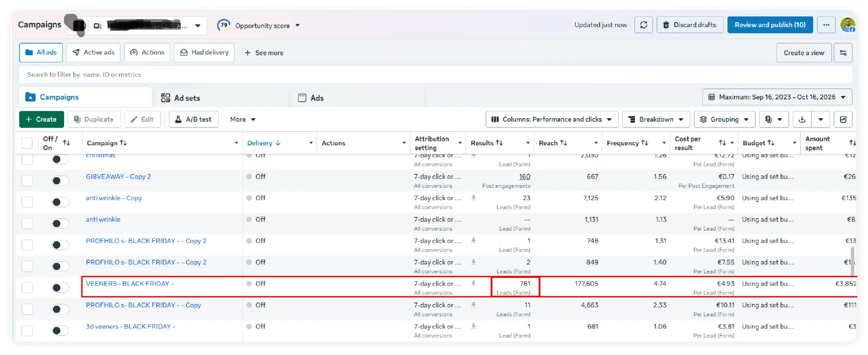Click the search filter input field
The image size is (868, 355).
pyautogui.click(x=435, y=75)
